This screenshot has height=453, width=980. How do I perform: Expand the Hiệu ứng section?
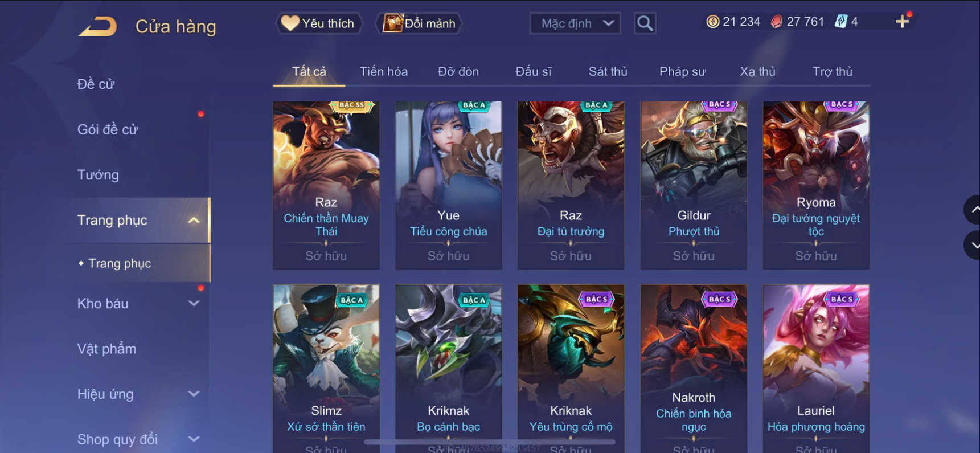(194, 394)
